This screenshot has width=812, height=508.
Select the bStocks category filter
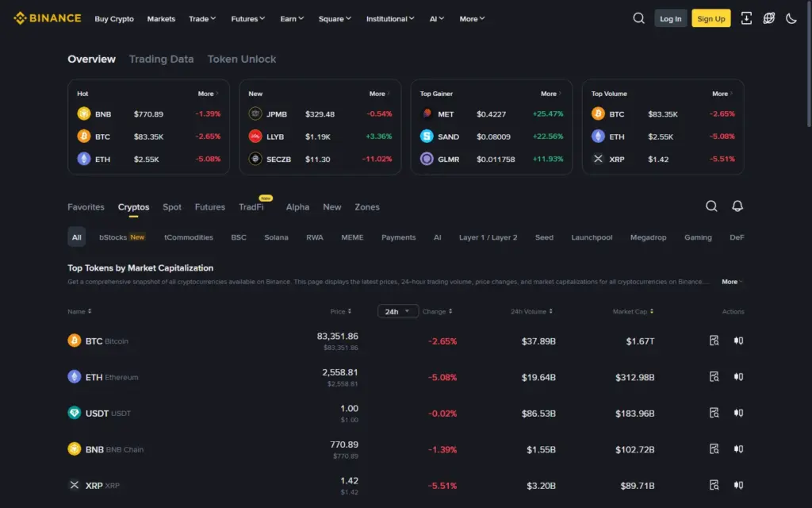[121, 237]
